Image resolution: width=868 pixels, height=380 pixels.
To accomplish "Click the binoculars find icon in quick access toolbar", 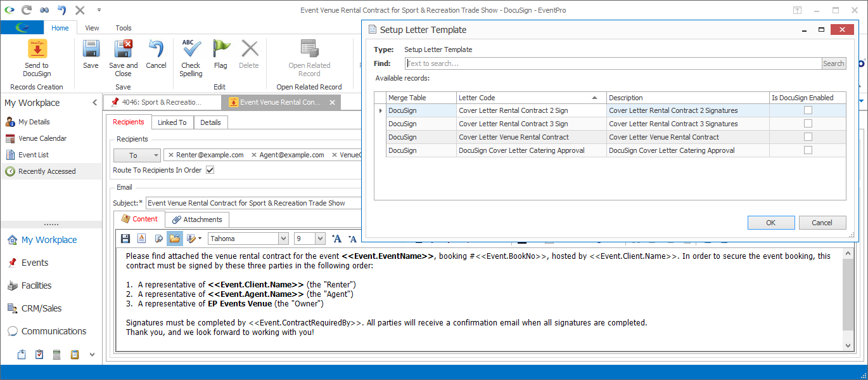I will coord(44,10).
